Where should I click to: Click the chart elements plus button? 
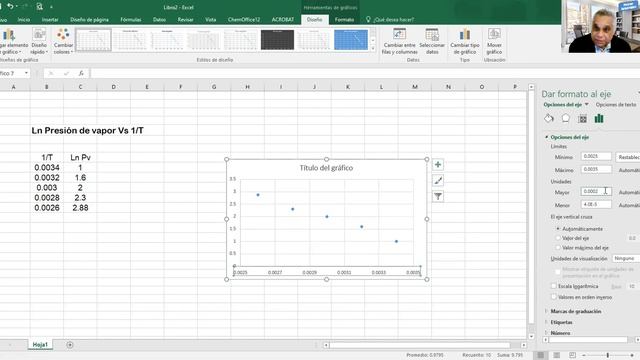coord(438,164)
